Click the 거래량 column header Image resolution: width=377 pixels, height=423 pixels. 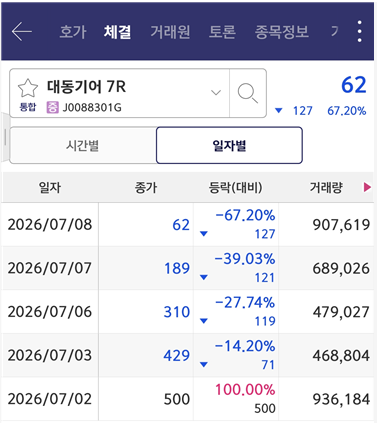pos(326,187)
